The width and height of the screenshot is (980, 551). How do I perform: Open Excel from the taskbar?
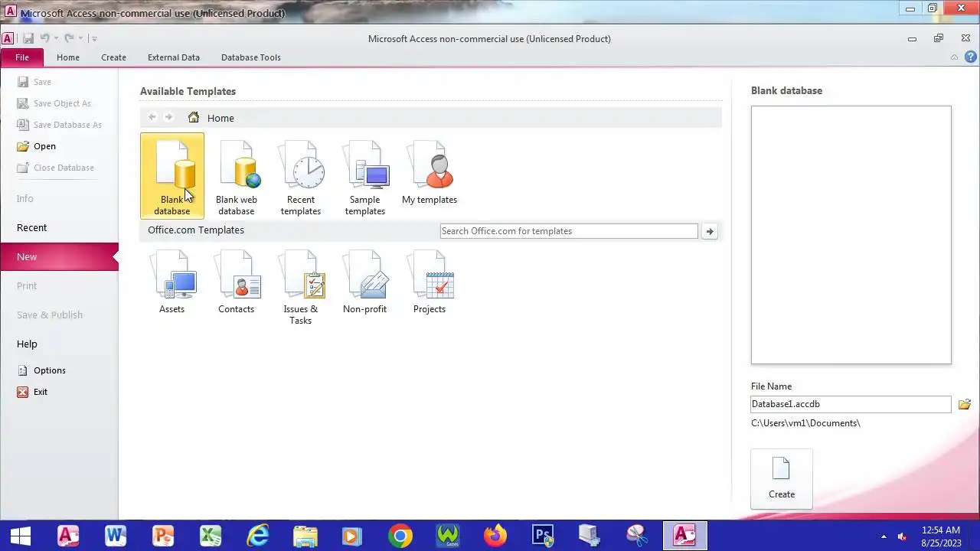(211, 536)
